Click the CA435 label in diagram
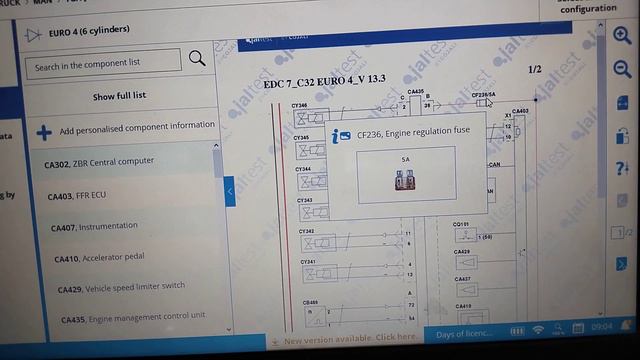Viewport: 640px width, 360px height. [x=416, y=91]
